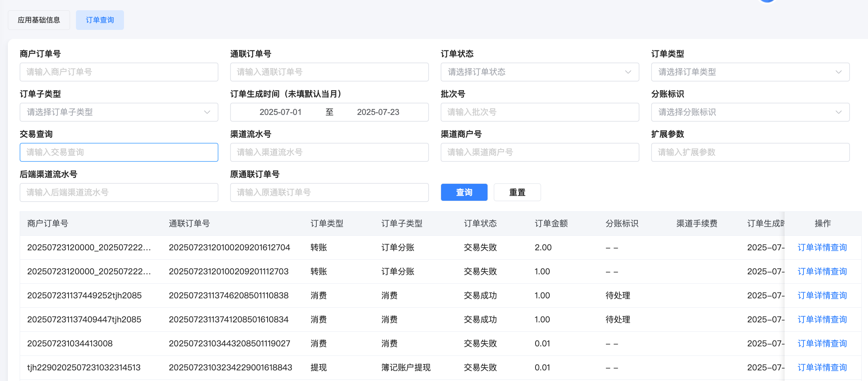Open 订单详情查询 for order 20250723120100209201612704
The width and height of the screenshot is (868, 381).
pos(822,248)
